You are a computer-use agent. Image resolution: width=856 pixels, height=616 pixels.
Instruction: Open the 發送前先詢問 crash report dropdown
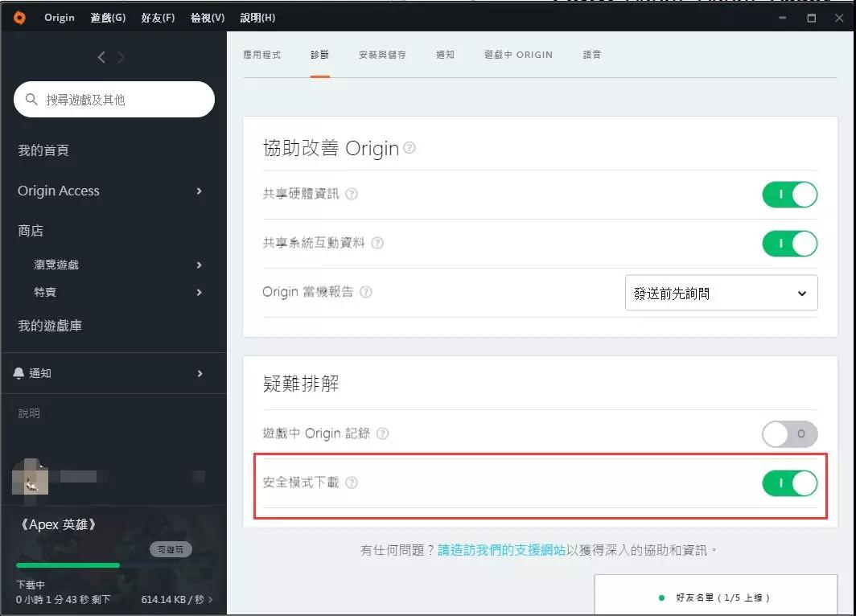tap(720, 293)
